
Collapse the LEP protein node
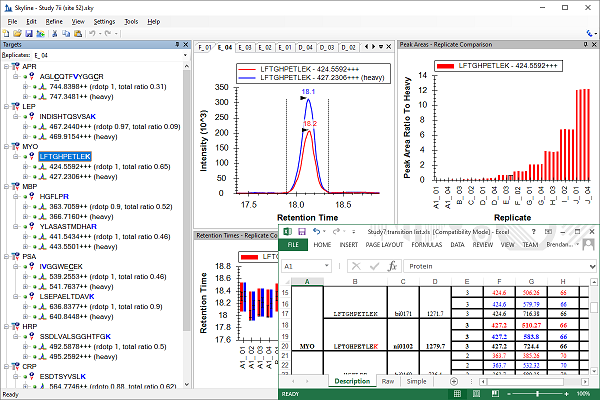[x=6, y=106]
